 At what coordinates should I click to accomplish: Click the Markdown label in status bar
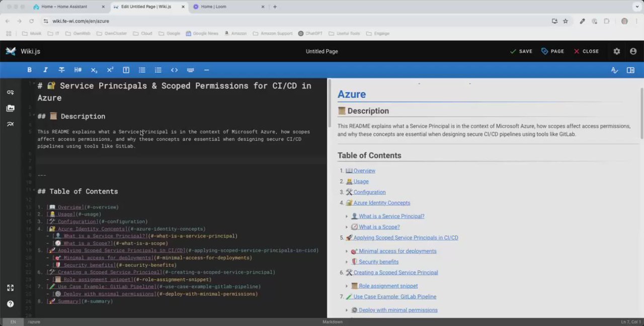[333, 322]
